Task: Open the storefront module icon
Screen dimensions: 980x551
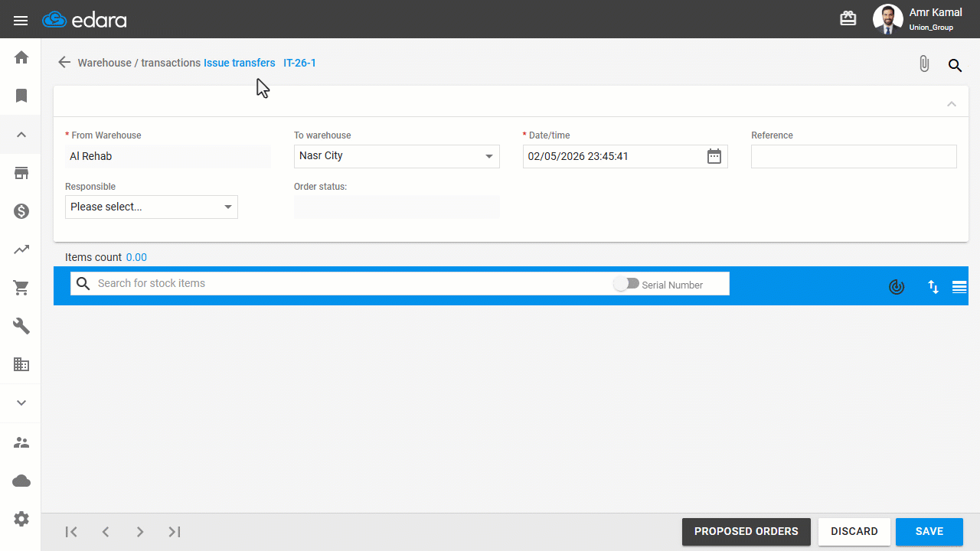Action: tap(21, 173)
